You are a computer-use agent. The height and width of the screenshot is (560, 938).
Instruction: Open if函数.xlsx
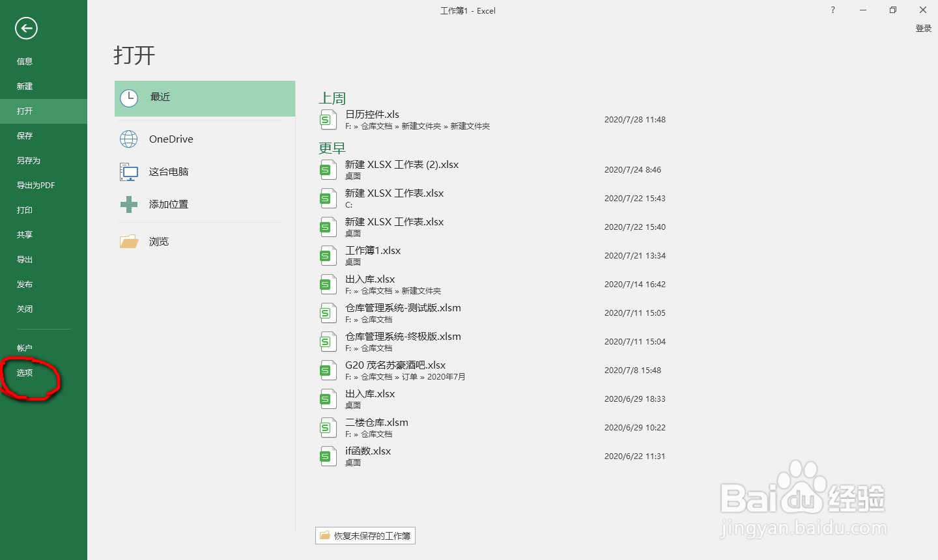coord(495,456)
